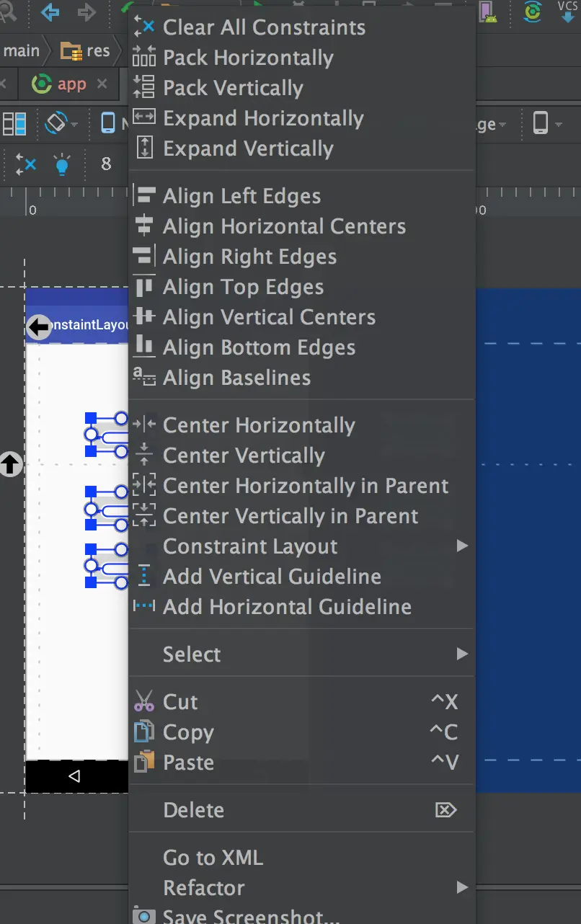The width and height of the screenshot is (581, 924).
Task: Click the Cut scissors menu item
Action: click(180, 702)
